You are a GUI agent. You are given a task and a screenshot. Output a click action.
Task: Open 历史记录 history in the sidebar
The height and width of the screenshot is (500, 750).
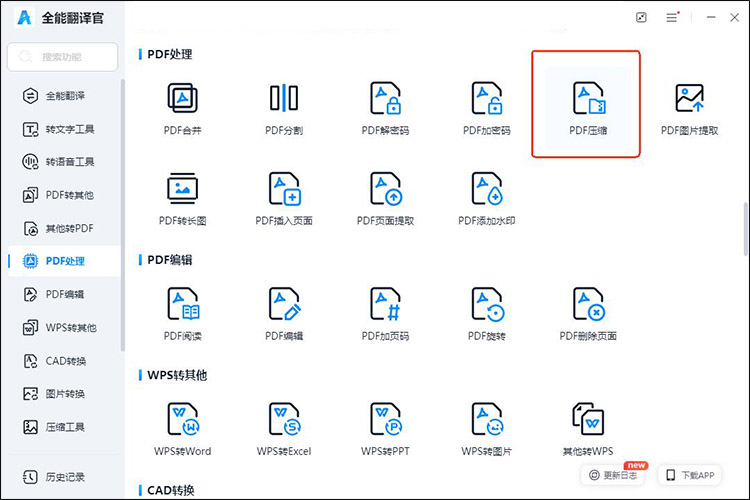pyautogui.click(x=64, y=477)
